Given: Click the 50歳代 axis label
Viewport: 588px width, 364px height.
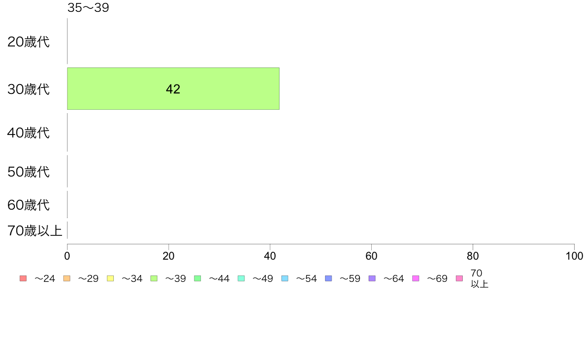Looking at the screenshot, I should click(x=29, y=172).
